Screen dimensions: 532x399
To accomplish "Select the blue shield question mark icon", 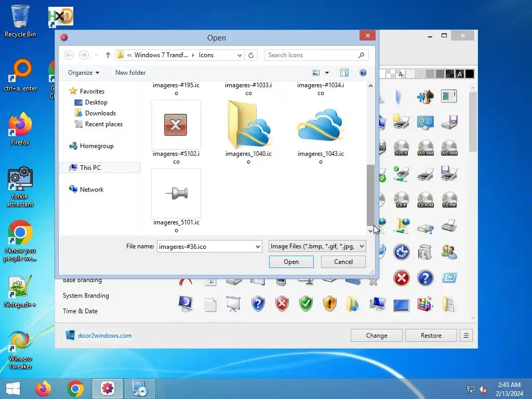I will [x=258, y=303].
